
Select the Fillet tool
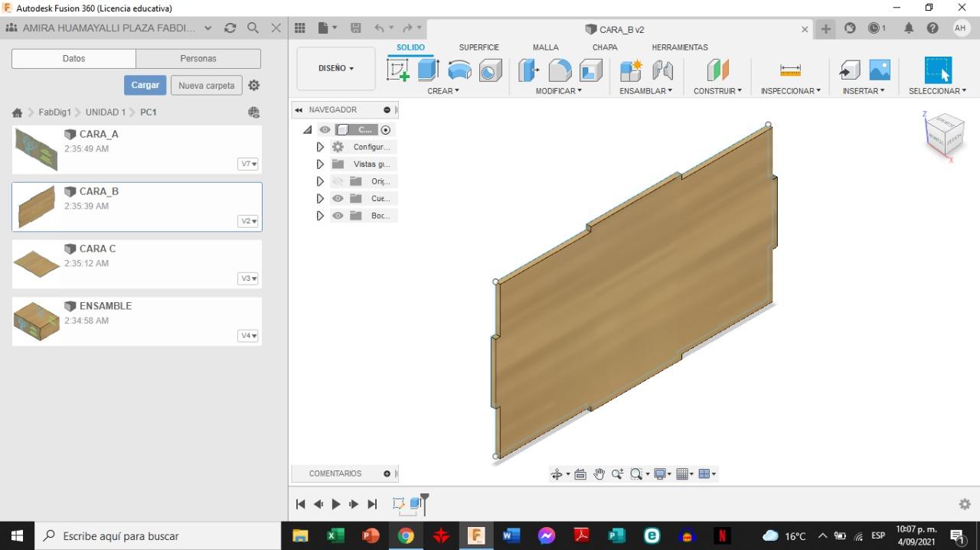[x=560, y=70]
